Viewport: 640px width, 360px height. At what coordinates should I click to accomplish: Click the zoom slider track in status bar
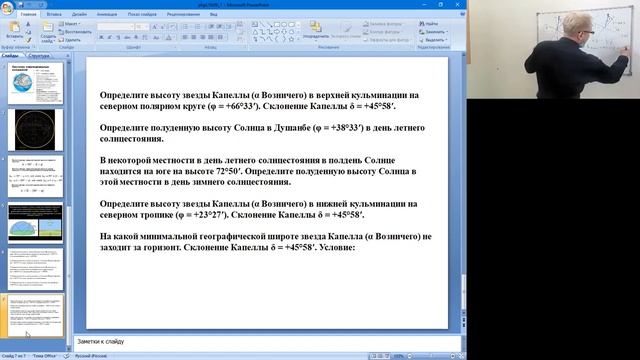coord(431,356)
